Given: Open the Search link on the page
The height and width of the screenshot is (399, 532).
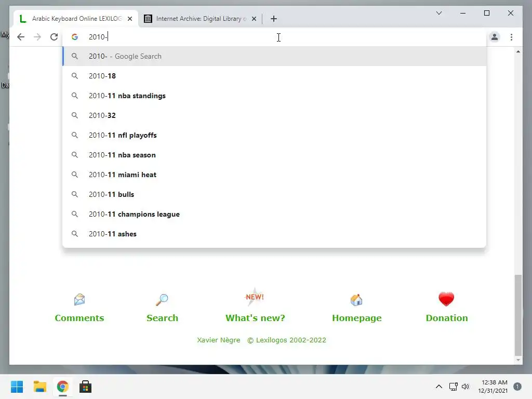Looking at the screenshot, I should pyautogui.click(x=162, y=318).
